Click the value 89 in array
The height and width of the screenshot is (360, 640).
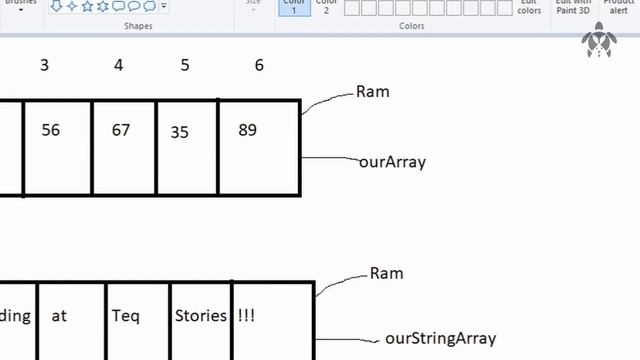[247, 130]
